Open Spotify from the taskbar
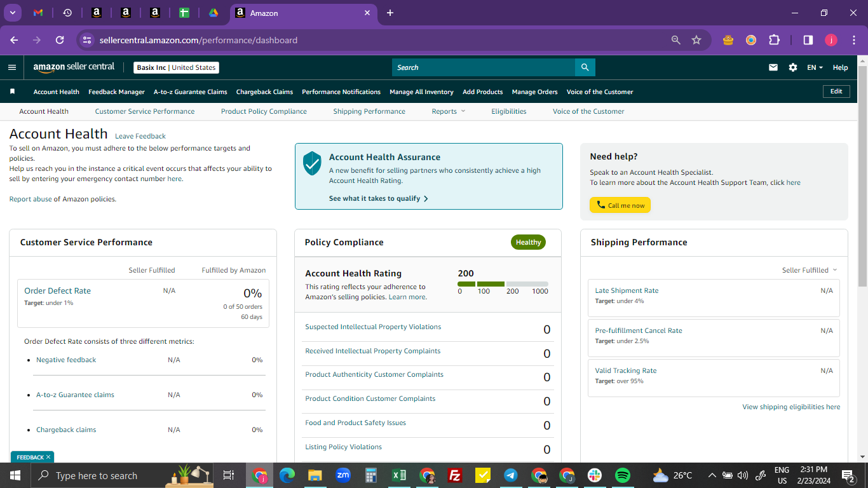 coord(623,475)
